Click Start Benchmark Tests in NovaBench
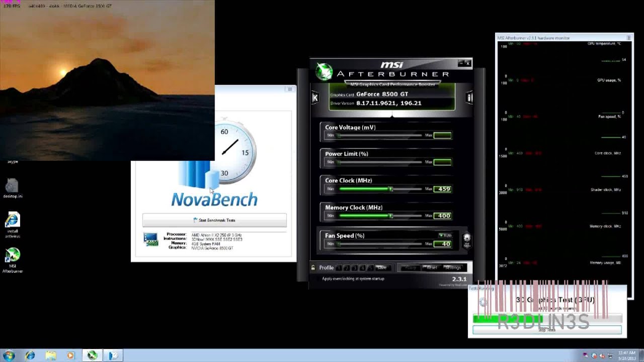Viewport: 644px width, 362px height. (x=214, y=220)
